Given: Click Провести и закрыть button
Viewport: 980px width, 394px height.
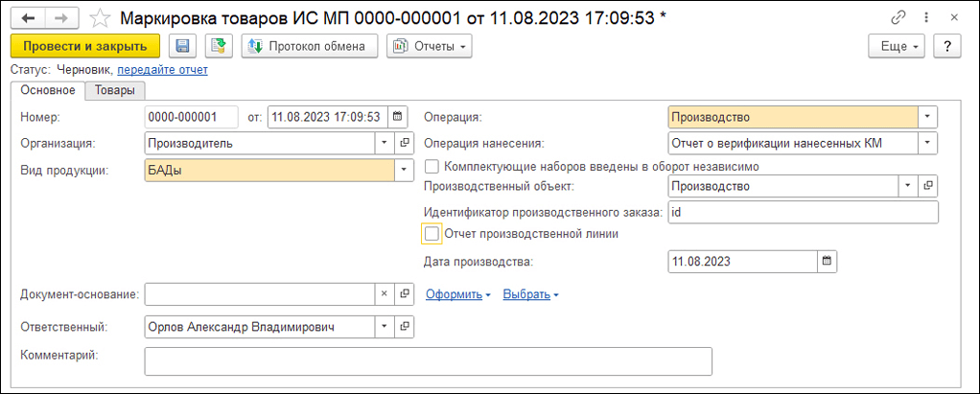Looking at the screenshot, I should 84,46.
